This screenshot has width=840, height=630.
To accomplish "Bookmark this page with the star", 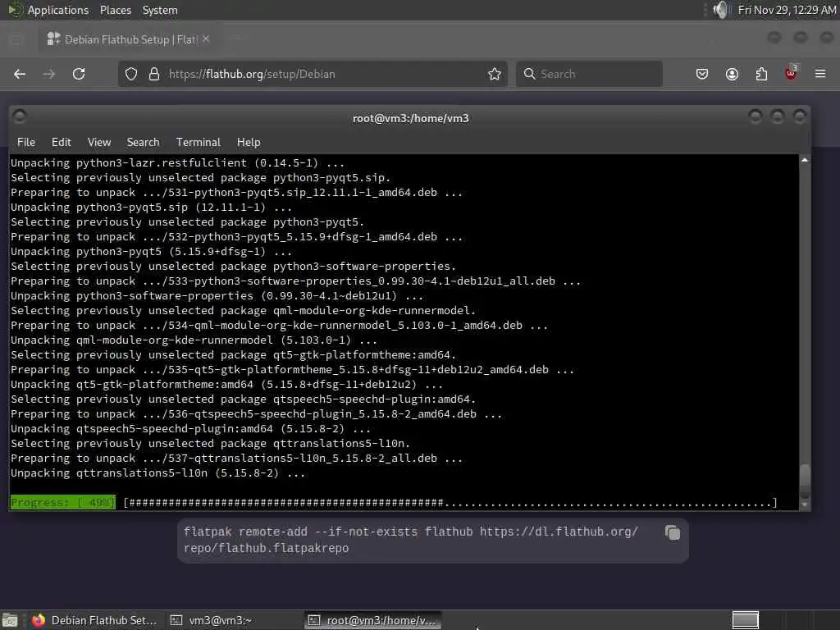I will pyautogui.click(x=495, y=74).
